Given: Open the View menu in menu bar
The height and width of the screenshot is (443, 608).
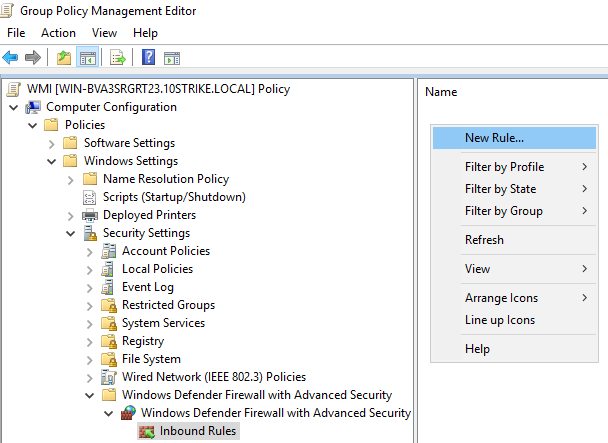Looking at the screenshot, I should tap(104, 33).
